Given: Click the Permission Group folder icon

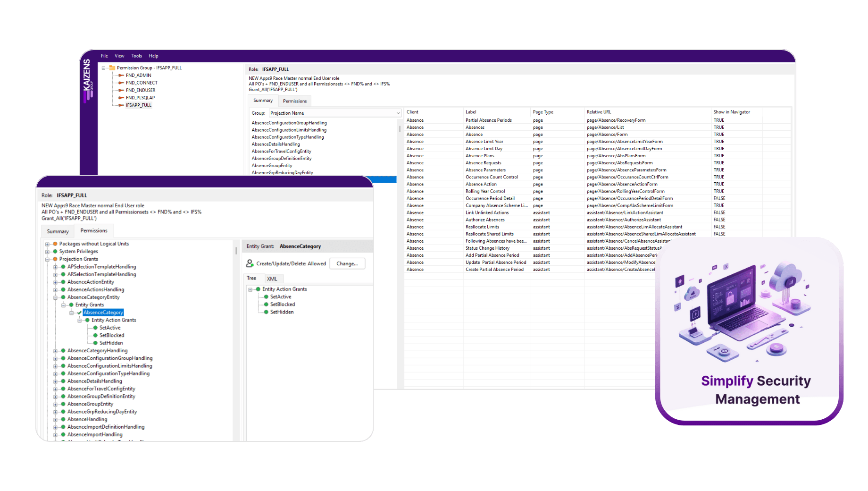Looking at the screenshot, I should point(112,68).
